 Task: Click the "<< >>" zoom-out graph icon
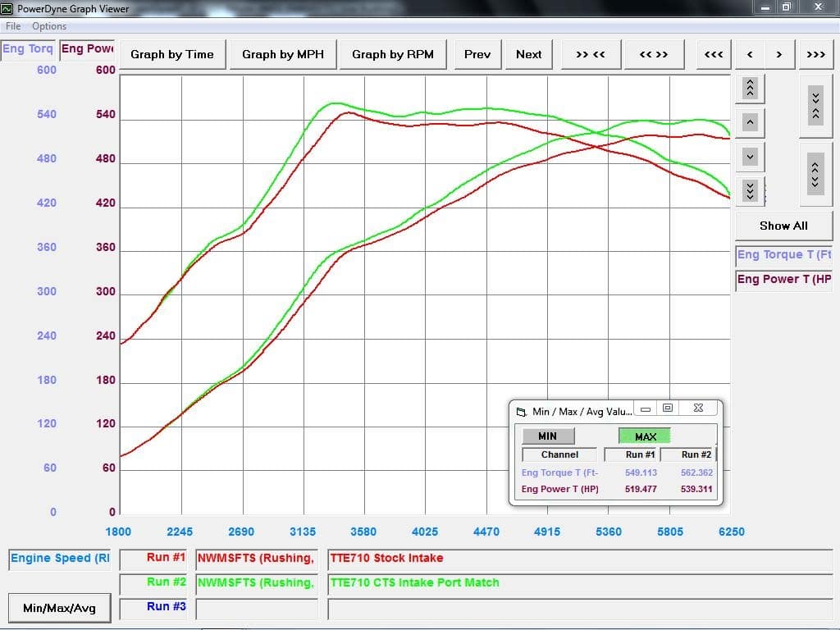[654, 54]
